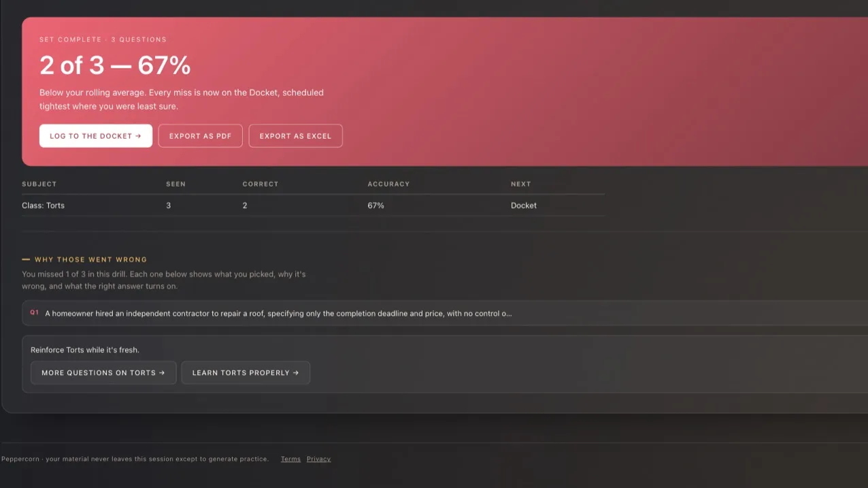Click the 67% accuracy cell
This screenshot has width=868, height=488.
pos(375,206)
